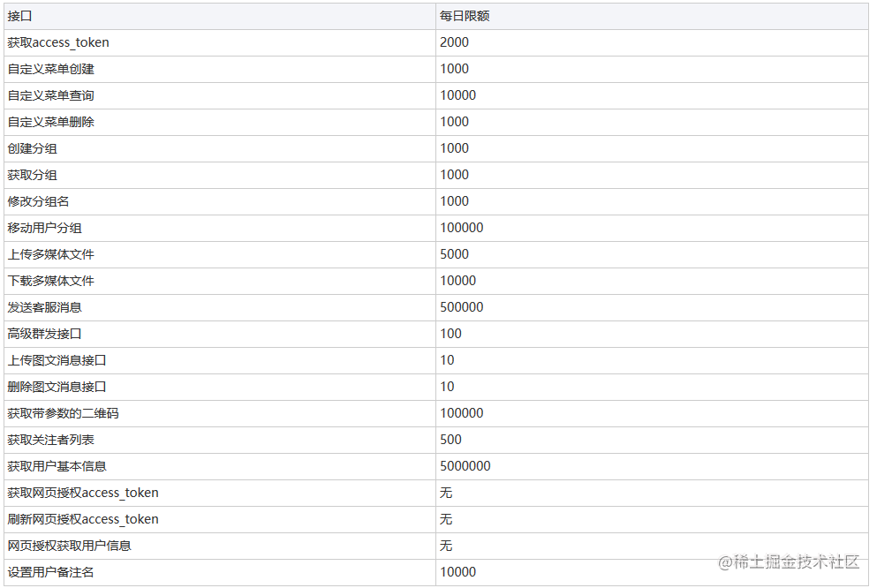Click the '5000' limit for 上传多媒体文件
This screenshot has height=588, width=877.
(454, 254)
